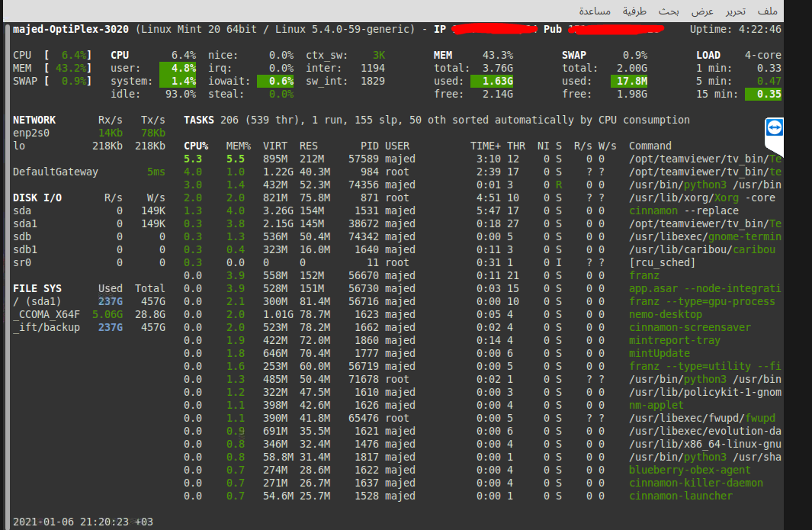
Task: Click the TASKS 206 summary line
Action: [x=437, y=120]
